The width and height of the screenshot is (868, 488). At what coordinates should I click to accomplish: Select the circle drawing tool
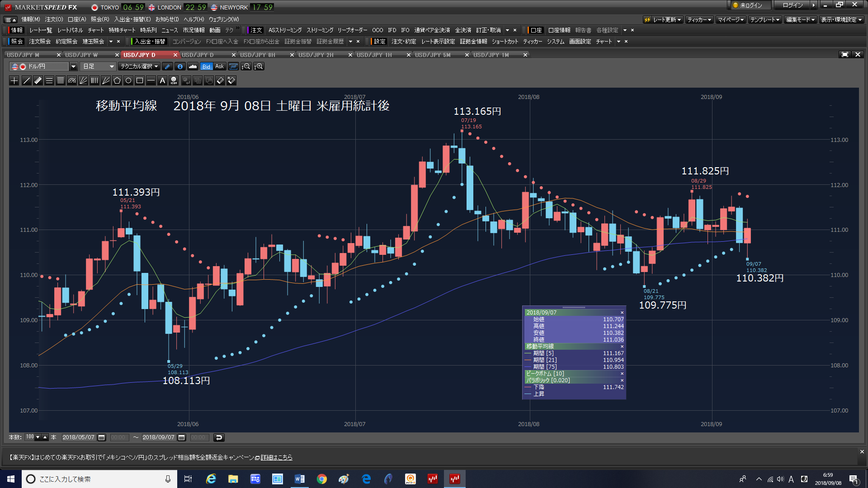[x=128, y=80]
